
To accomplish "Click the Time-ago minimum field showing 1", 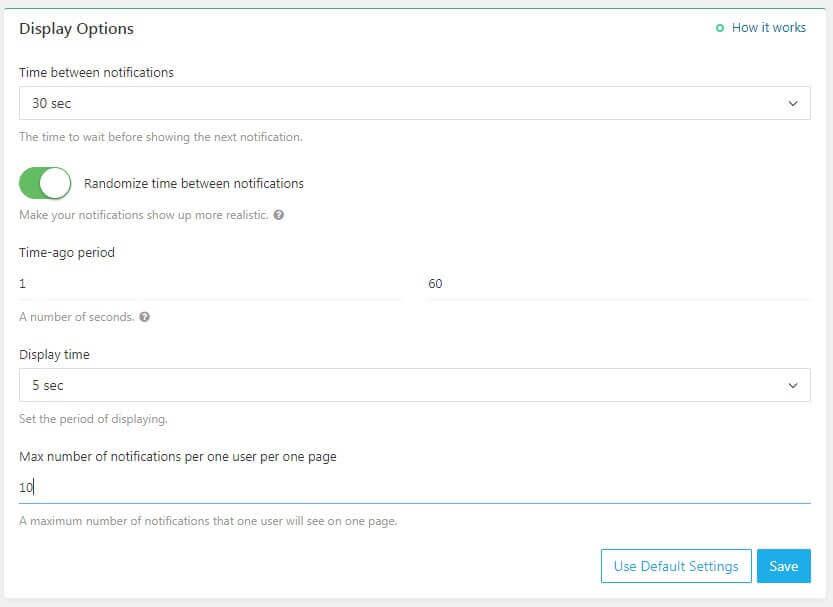I will click(210, 284).
